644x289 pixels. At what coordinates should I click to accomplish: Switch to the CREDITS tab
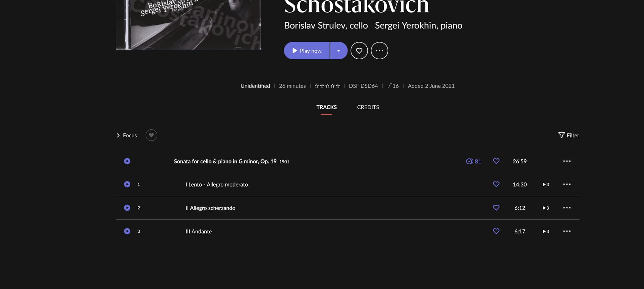(368, 107)
